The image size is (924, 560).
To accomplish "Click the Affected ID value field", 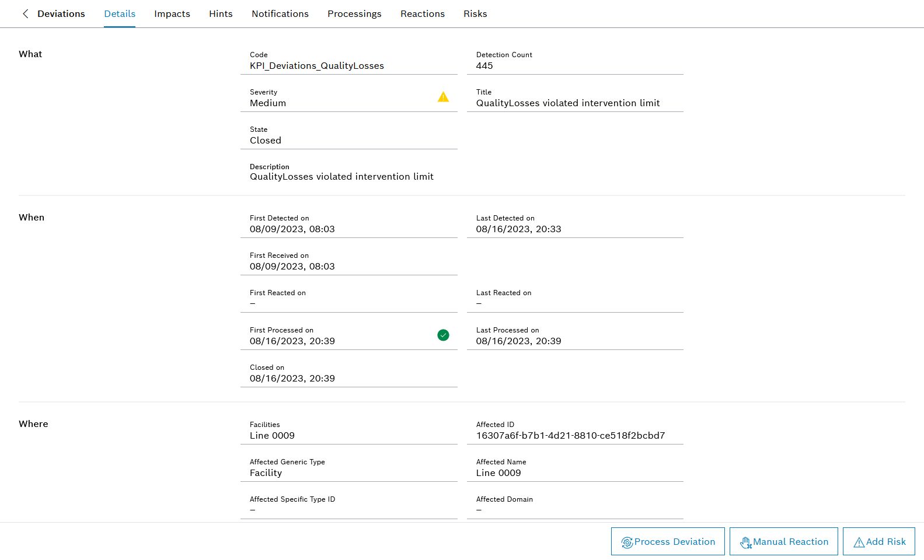I will [x=570, y=436].
